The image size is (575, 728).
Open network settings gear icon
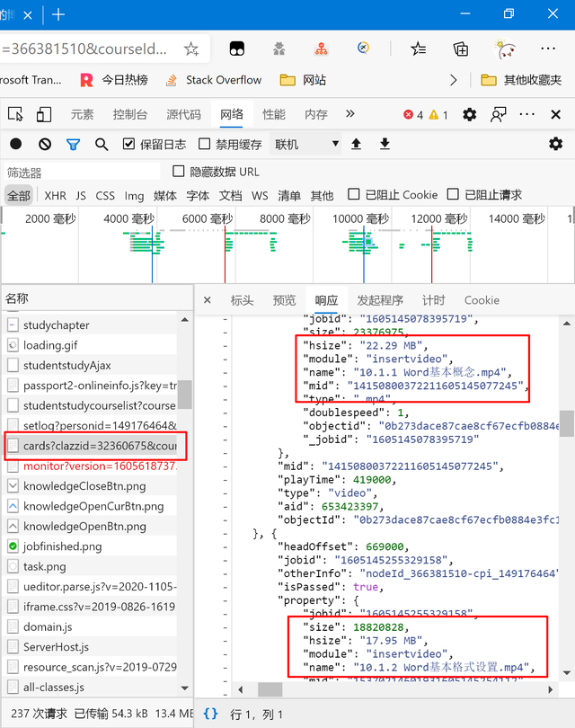555,144
